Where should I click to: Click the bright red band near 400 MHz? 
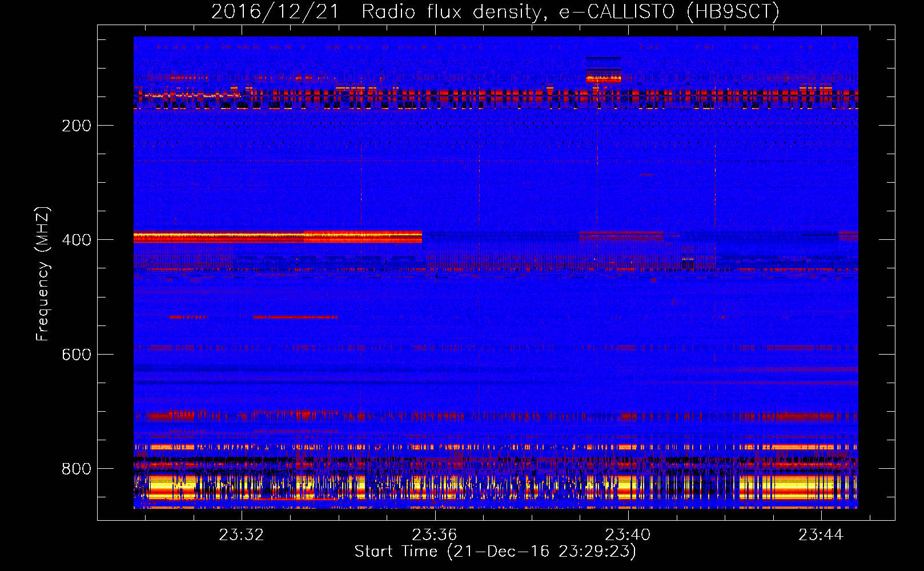point(278,237)
